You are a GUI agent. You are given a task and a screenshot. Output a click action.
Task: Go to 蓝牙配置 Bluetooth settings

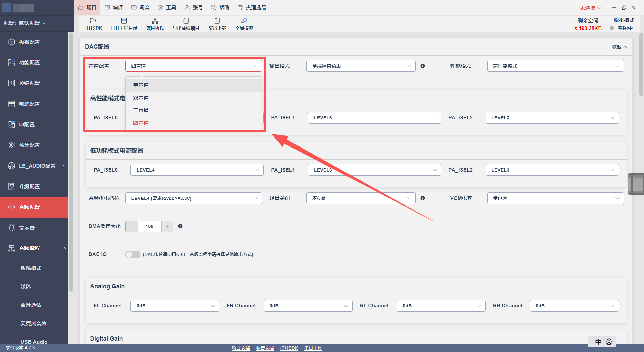click(34, 145)
